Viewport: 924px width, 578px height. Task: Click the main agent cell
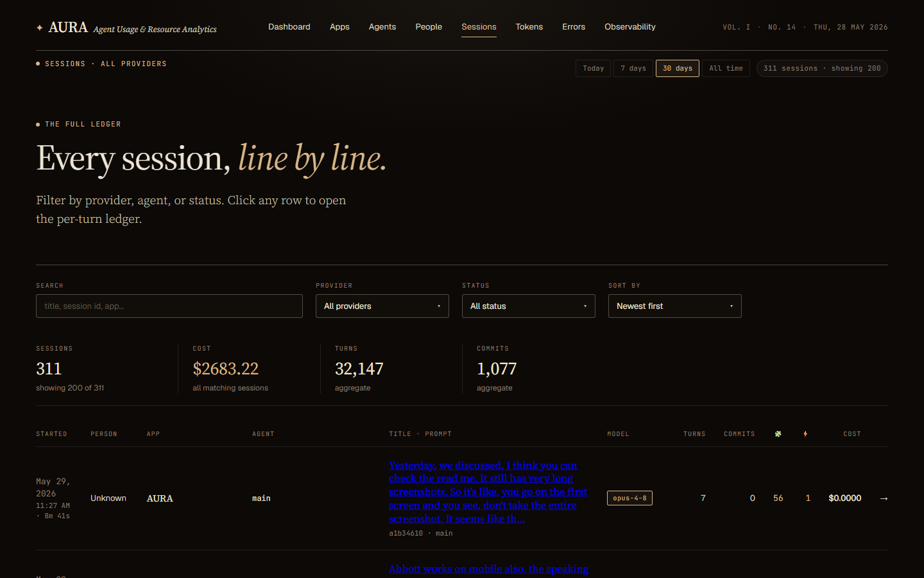click(261, 498)
